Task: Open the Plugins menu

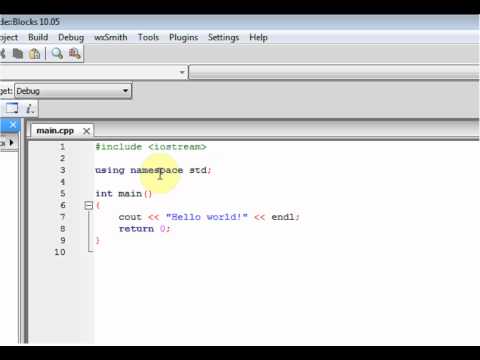Action: click(184, 37)
